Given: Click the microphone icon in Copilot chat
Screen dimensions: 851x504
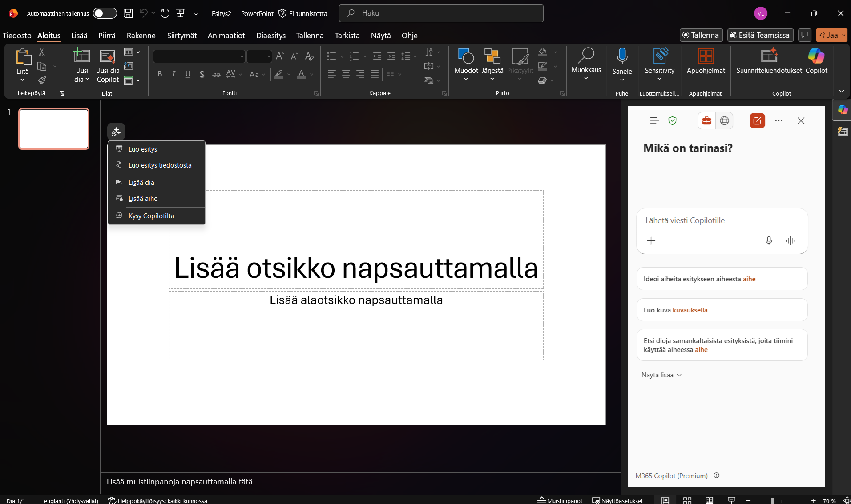Looking at the screenshot, I should (x=769, y=241).
